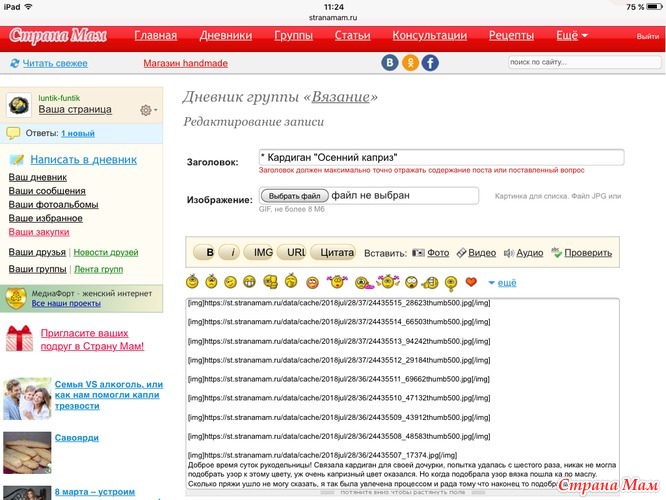The width and height of the screenshot is (666, 500).
Task: Insert the second sad emoticon
Action: (211, 281)
